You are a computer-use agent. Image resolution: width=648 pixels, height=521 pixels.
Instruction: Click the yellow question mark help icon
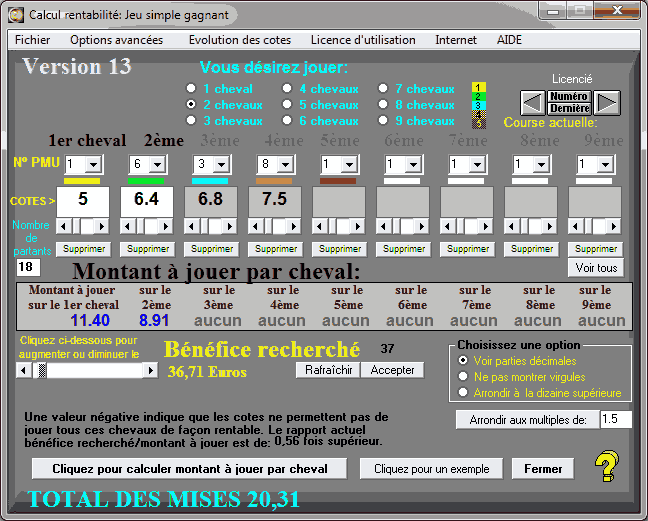pyautogui.click(x=606, y=467)
